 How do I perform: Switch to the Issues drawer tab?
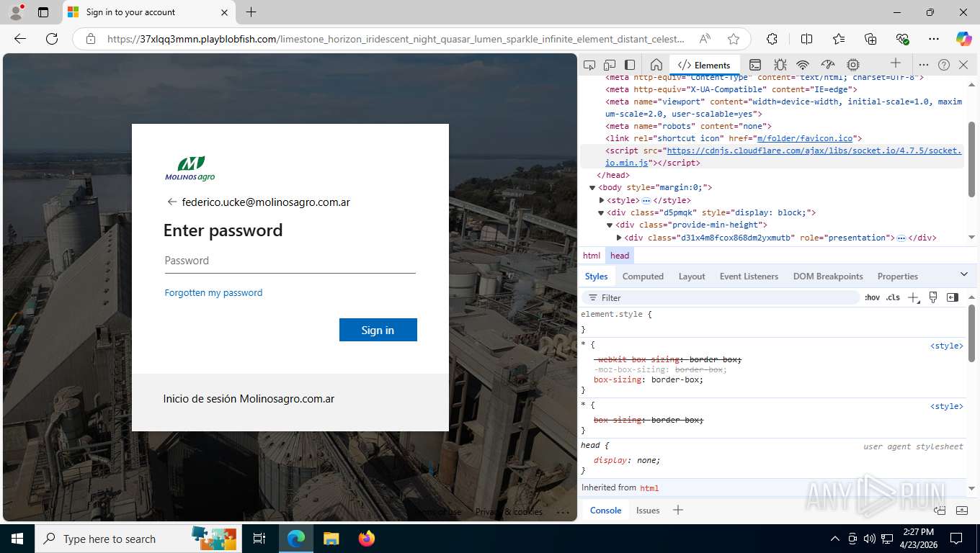[648, 510]
